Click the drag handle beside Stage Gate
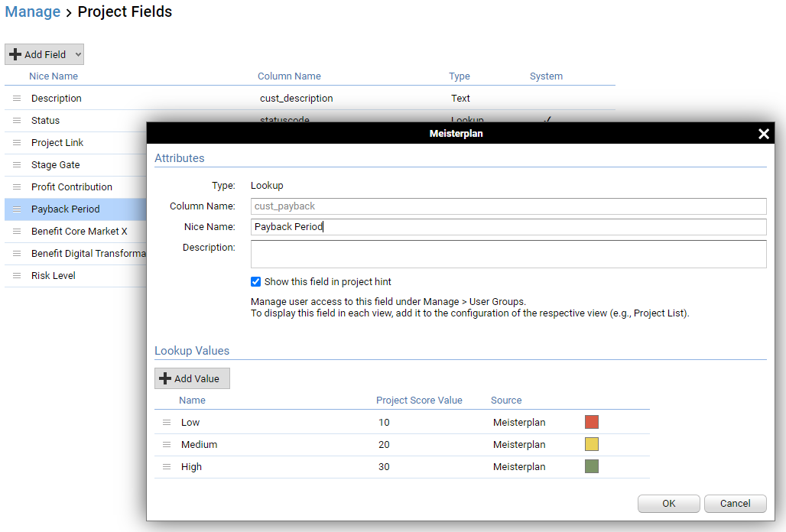The image size is (786, 532). [x=17, y=165]
